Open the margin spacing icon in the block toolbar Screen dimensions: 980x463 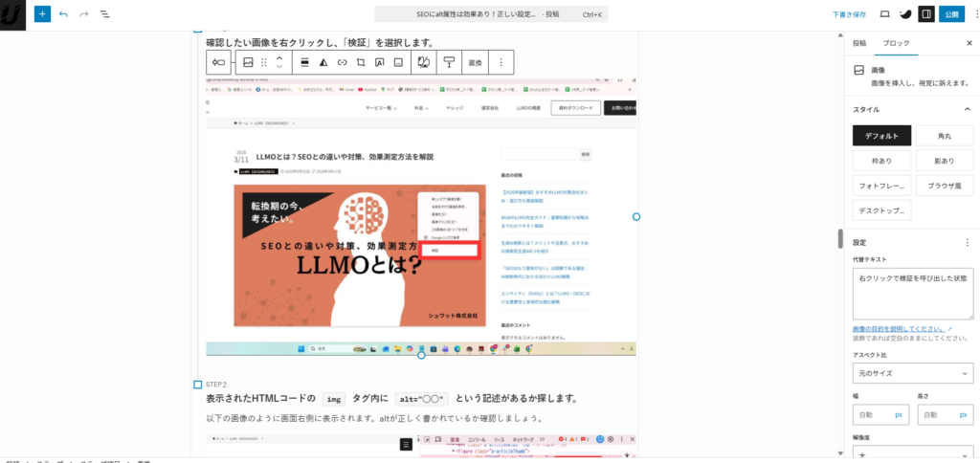449,62
